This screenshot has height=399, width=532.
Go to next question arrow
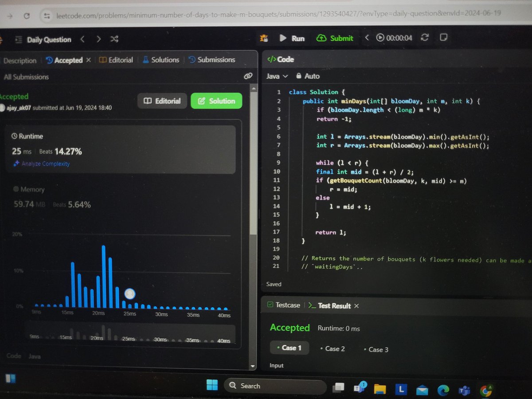(x=98, y=39)
